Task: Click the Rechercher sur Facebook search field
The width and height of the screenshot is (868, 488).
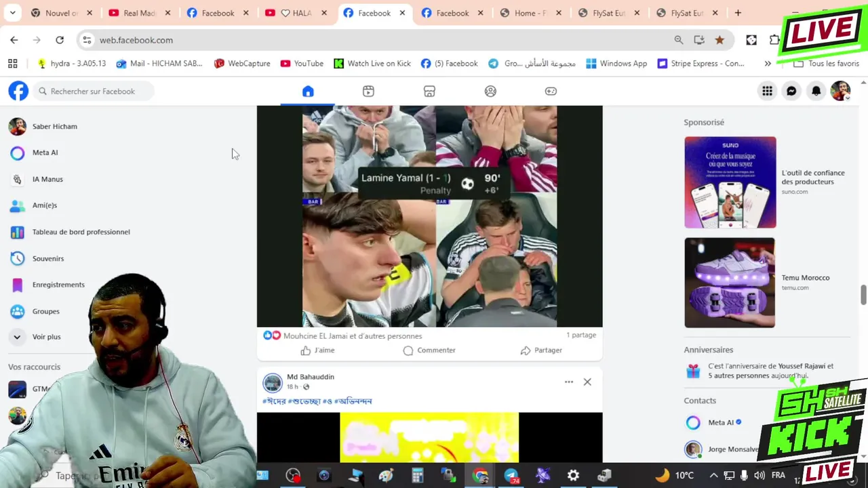Action: pyautogui.click(x=94, y=91)
